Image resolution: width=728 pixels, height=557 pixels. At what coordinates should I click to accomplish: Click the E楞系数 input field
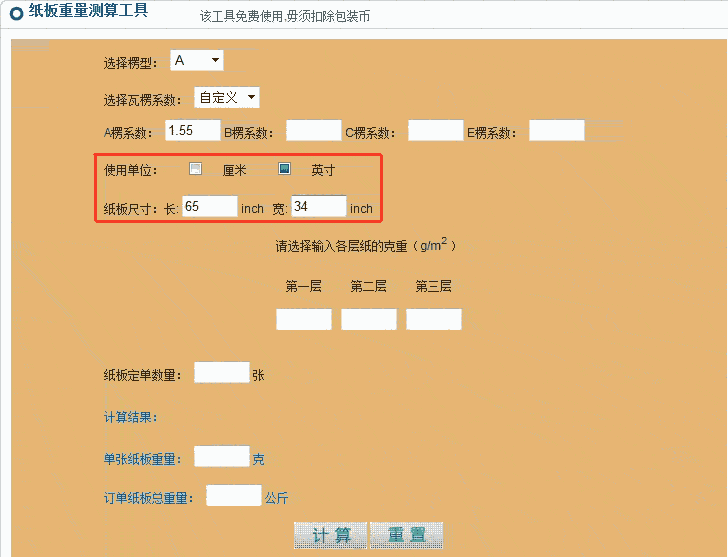point(556,131)
